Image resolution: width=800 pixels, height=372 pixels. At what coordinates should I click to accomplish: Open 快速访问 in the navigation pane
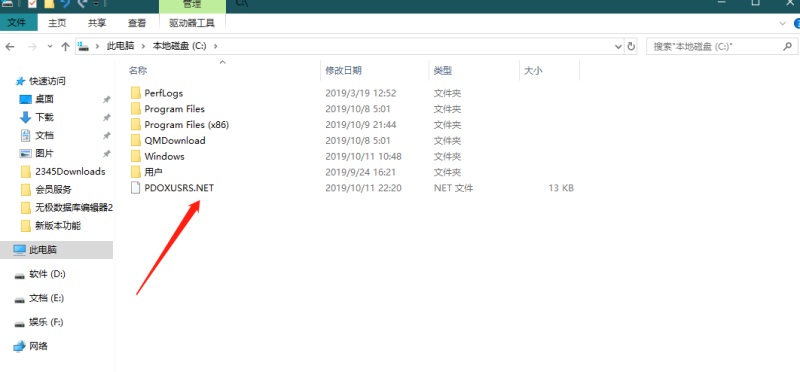[47, 81]
